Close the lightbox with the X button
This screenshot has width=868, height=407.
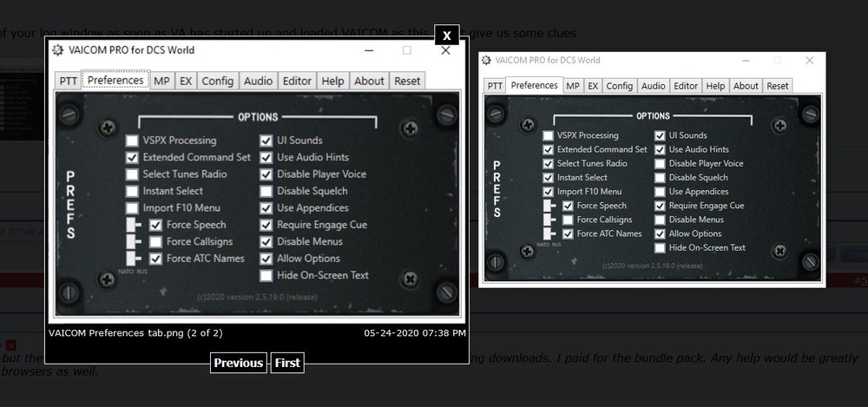[447, 36]
